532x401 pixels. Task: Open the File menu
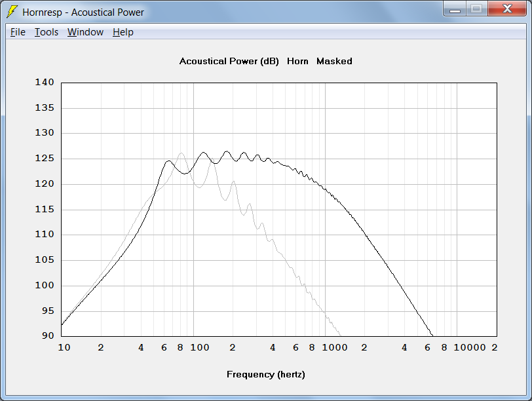[18, 32]
